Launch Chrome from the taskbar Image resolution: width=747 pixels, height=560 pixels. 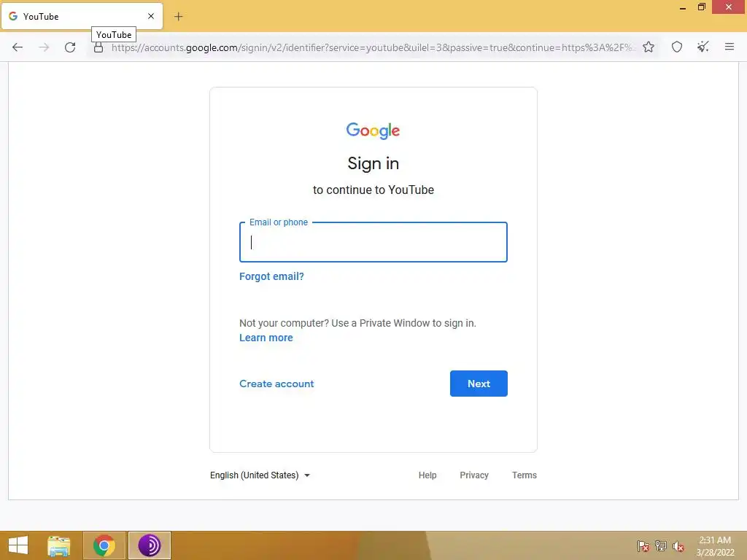[104, 545]
